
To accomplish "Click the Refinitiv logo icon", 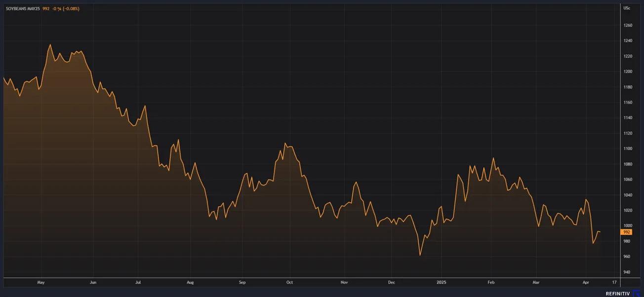I will pos(637,293).
